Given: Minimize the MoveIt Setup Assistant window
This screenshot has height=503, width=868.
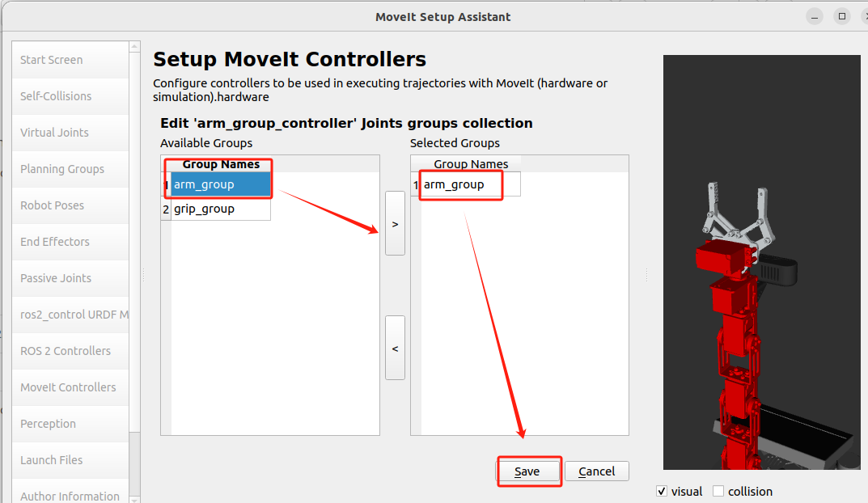Looking at the screenshot, I should [815, 17].
